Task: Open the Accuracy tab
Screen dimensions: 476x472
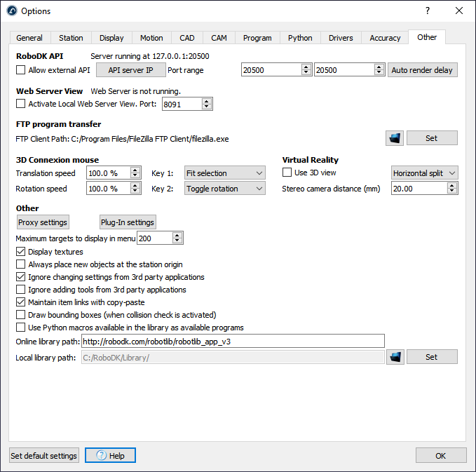Action: point(385,38)
